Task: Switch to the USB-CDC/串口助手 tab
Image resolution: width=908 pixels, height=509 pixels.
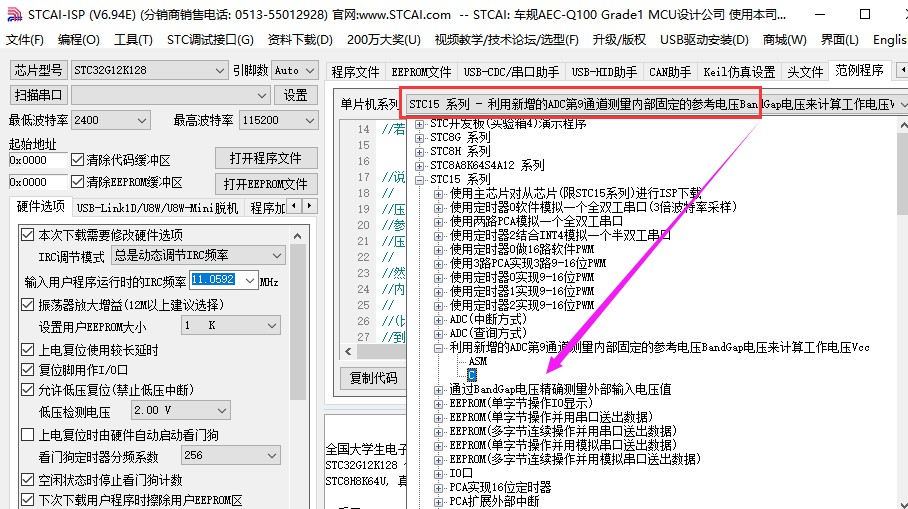Action: pos(511,72)
